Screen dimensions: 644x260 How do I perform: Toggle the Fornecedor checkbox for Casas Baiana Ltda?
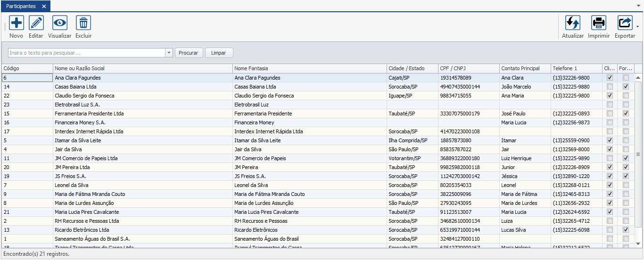point(626,87)
